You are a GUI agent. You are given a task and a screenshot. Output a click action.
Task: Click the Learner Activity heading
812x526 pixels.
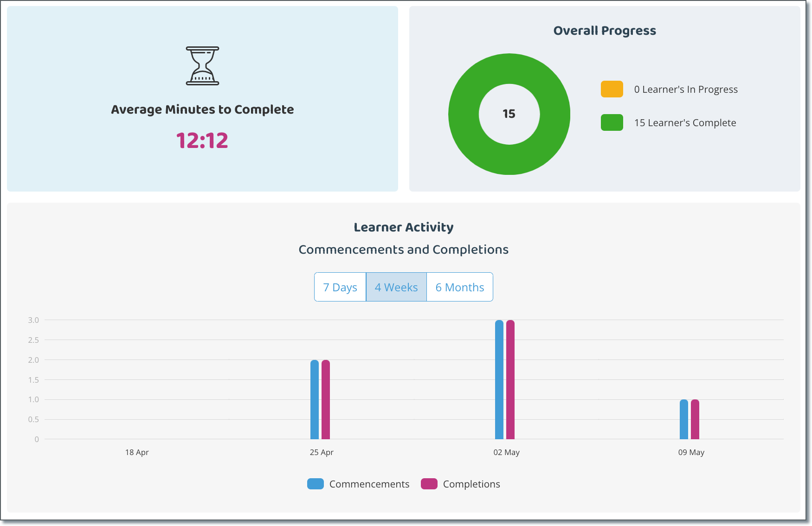click(404, 227)
